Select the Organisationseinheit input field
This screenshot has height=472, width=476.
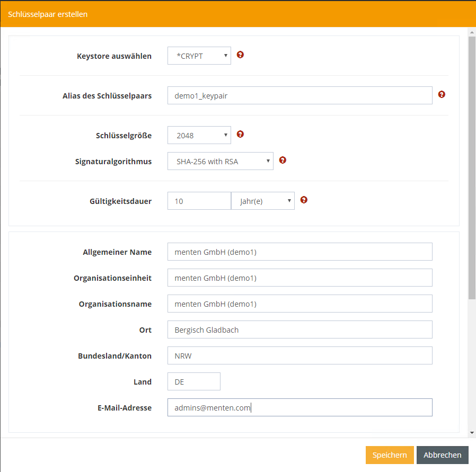(x=299, y=278)
